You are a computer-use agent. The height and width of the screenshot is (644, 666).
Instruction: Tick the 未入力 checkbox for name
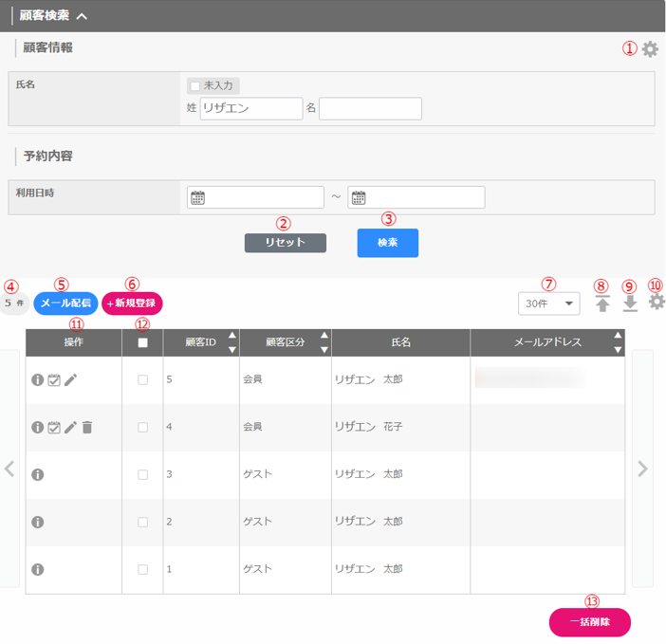[195, 86]
